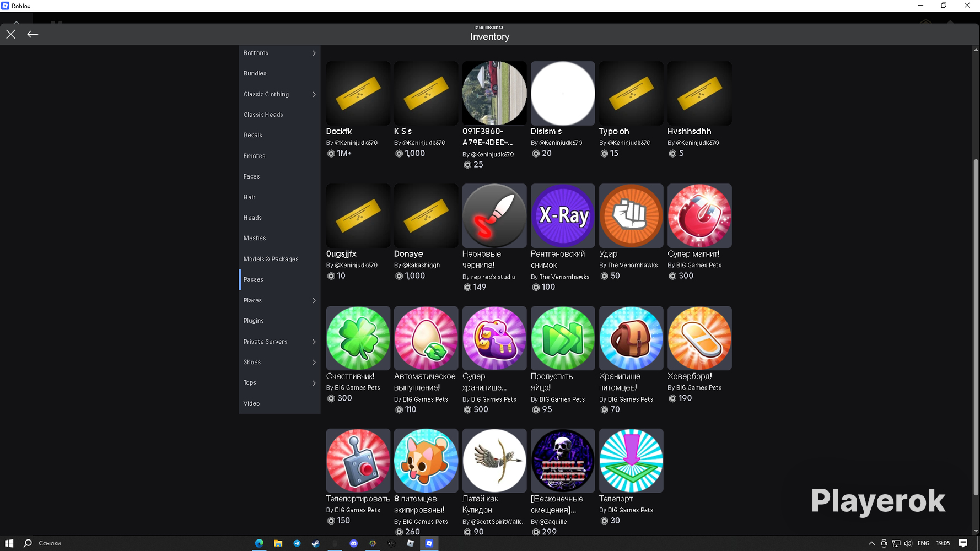Open the Plugins category
Screen dimensions: 980x551
click(x=279, y=321)
